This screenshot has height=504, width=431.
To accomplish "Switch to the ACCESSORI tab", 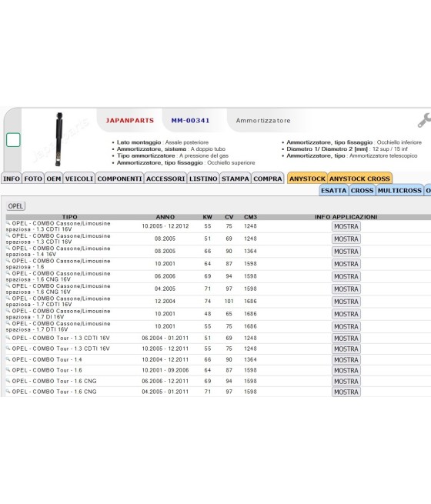I will tap(165, 179).
